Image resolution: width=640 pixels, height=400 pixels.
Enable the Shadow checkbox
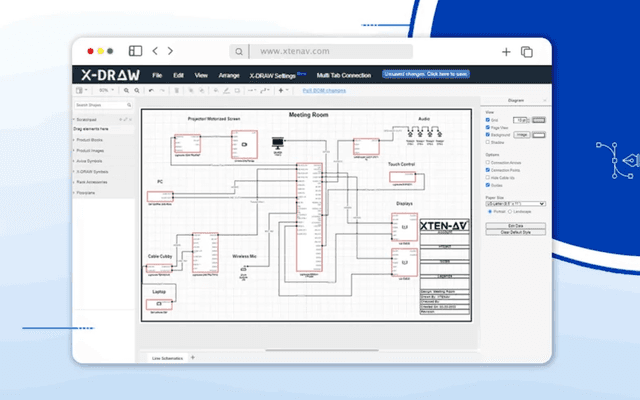pyautogui.click(x=487, y=141)
